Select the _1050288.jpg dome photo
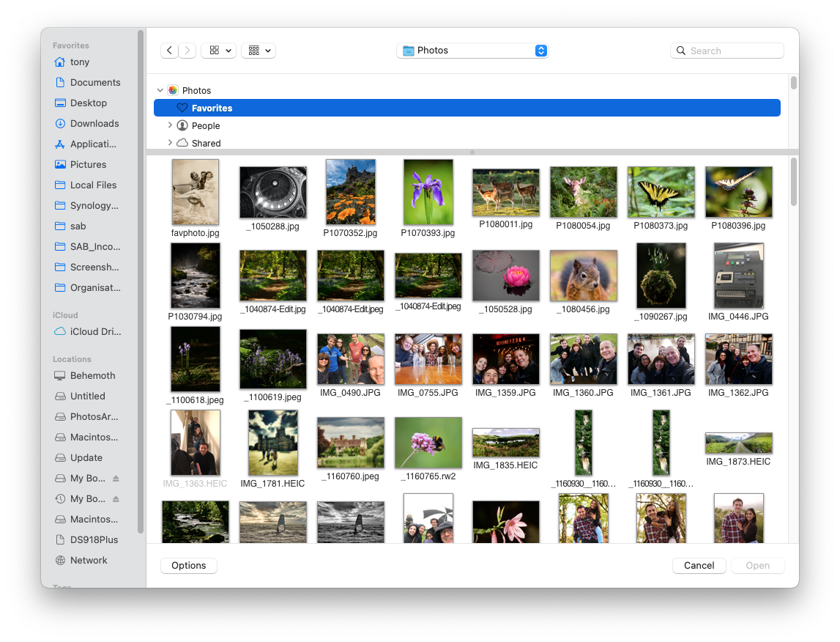 pos(273,193)
